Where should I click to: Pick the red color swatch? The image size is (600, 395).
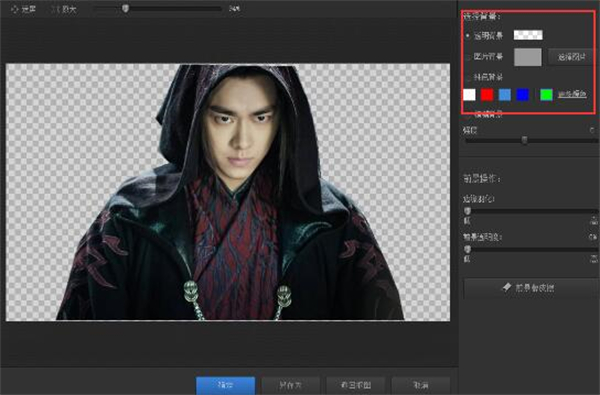coord(487,95)
